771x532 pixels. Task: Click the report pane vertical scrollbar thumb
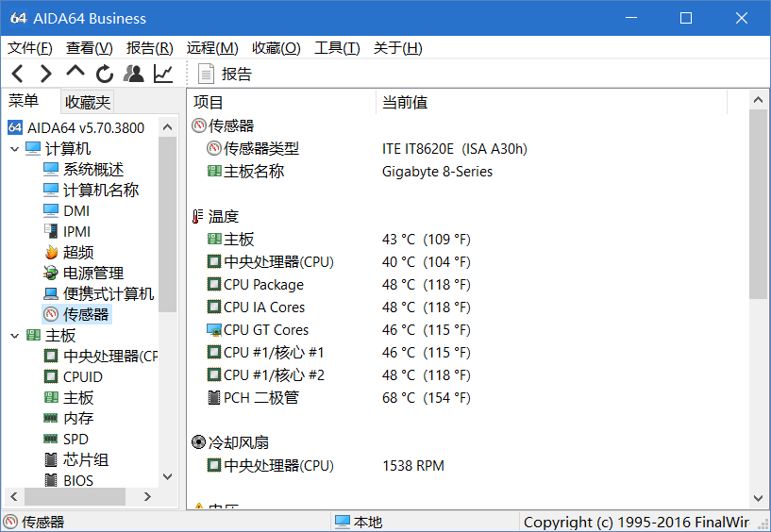[758, 204]
